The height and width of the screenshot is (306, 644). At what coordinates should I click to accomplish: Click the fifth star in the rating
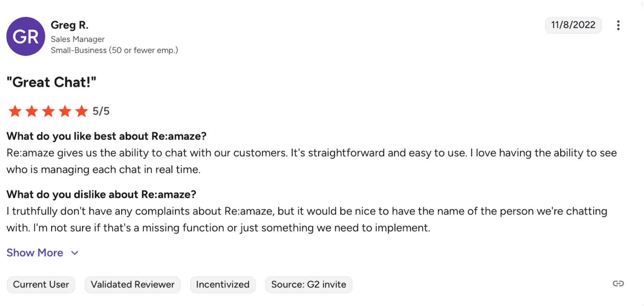pos(81,111)
